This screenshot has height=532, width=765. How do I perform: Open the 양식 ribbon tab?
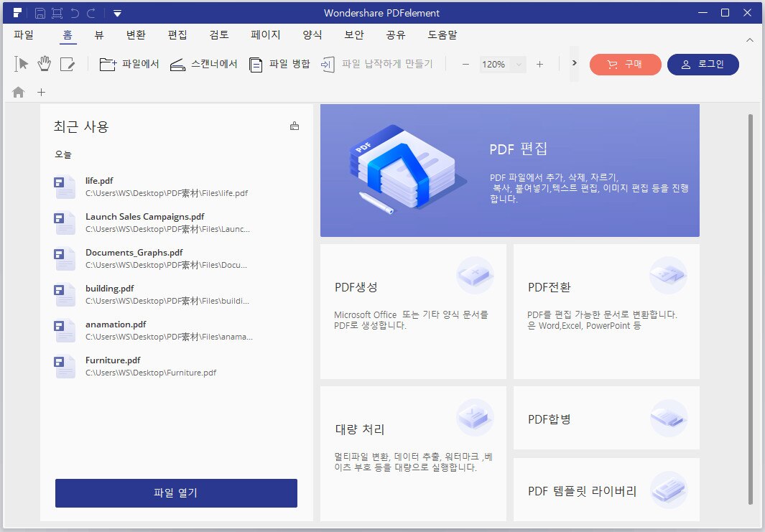click(x=312, y=34)
